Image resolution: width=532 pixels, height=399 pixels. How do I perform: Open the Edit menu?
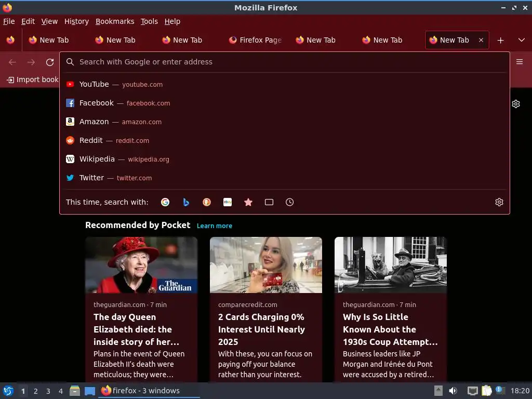pyautogui.click(x=28, y=21)
